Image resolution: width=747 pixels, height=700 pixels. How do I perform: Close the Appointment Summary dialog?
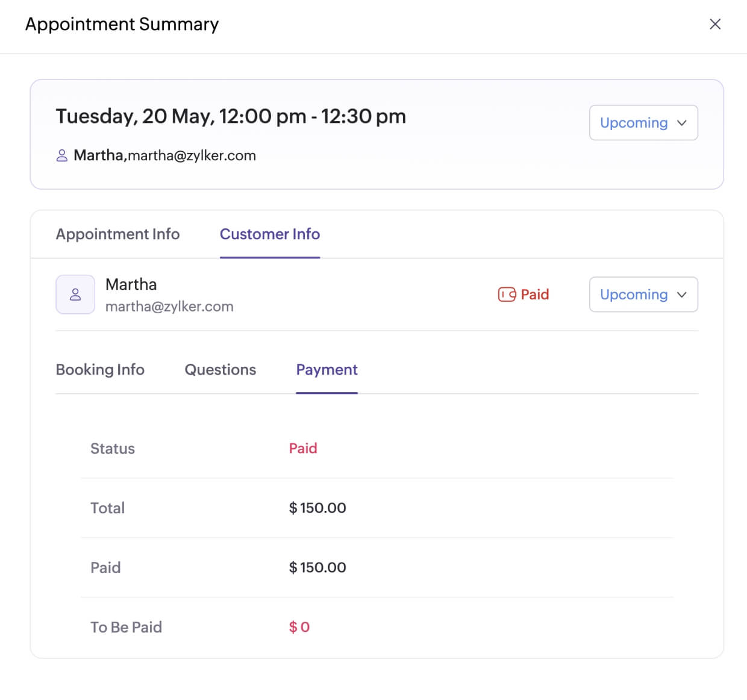(x=715, y=24)
